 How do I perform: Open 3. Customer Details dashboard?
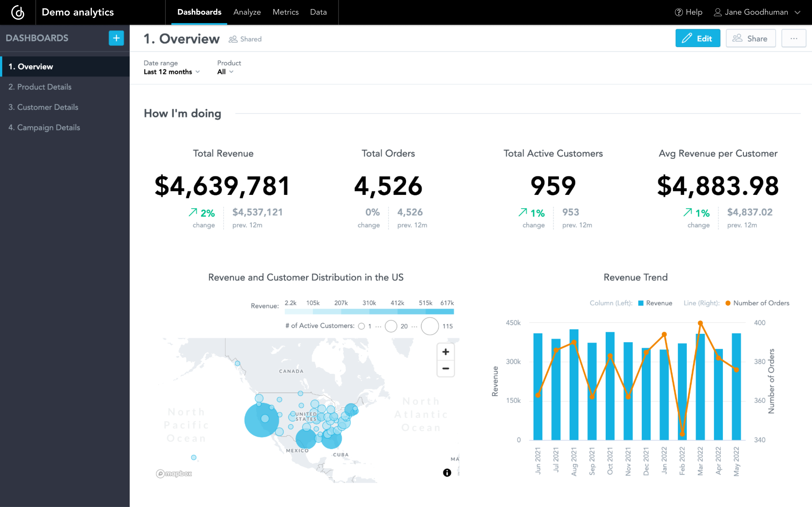click(43, 107)
